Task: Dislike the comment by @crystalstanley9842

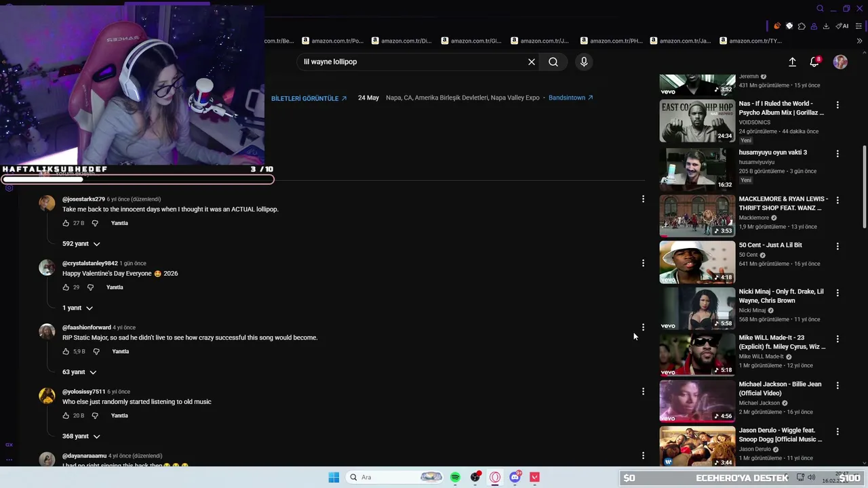Action: (90, 287)
